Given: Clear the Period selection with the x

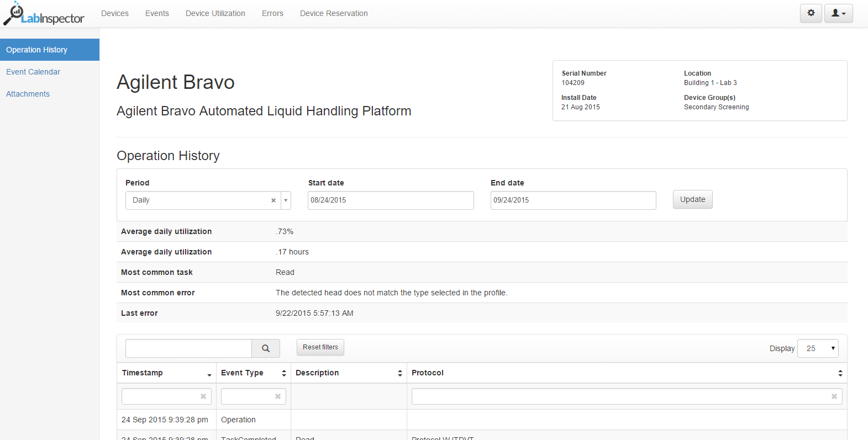Looking at the screenshot, I should tap(273, 200).
